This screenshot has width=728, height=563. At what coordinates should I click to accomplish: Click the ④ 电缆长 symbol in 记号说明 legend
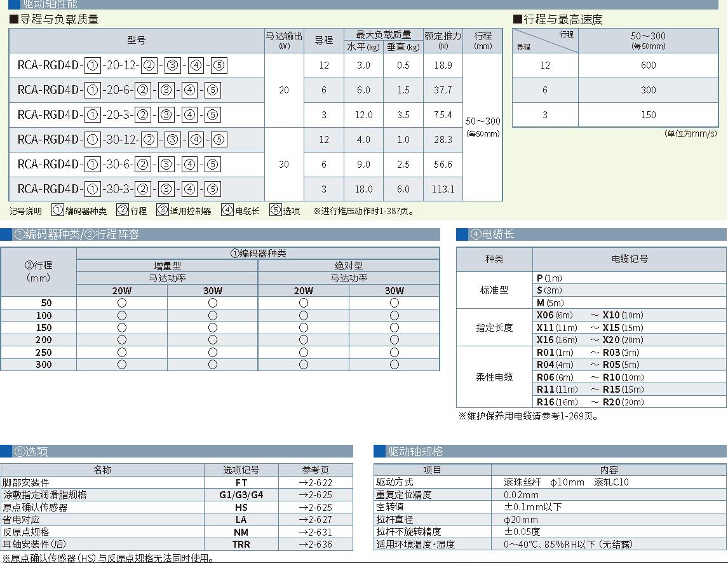[x=227, y=210]
